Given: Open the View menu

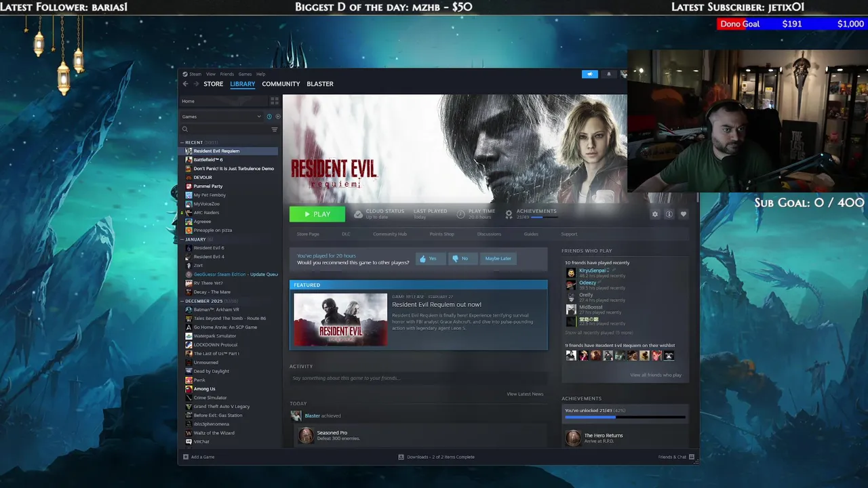Looking at the screenshot, I should (x=211, y=74).
